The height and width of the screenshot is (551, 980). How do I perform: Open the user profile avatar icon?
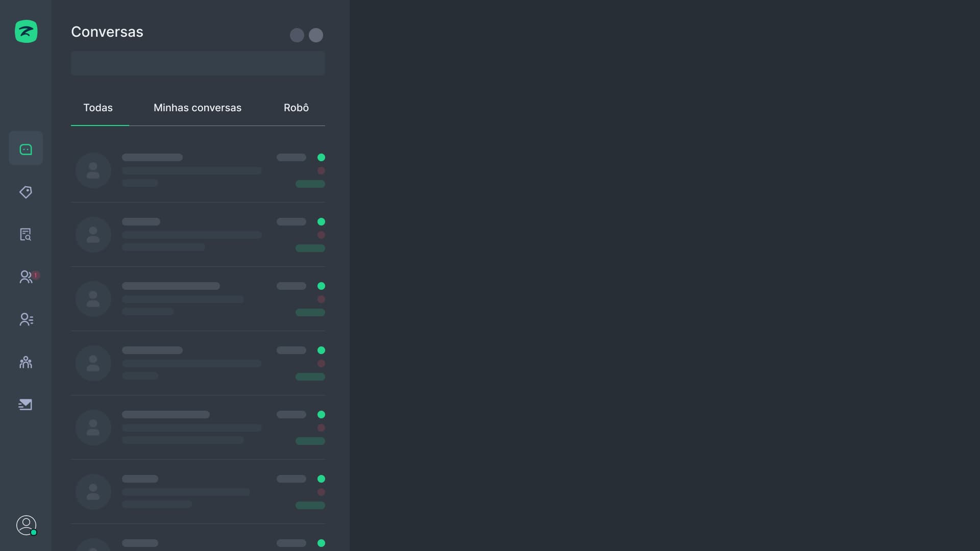coord(26,525)
